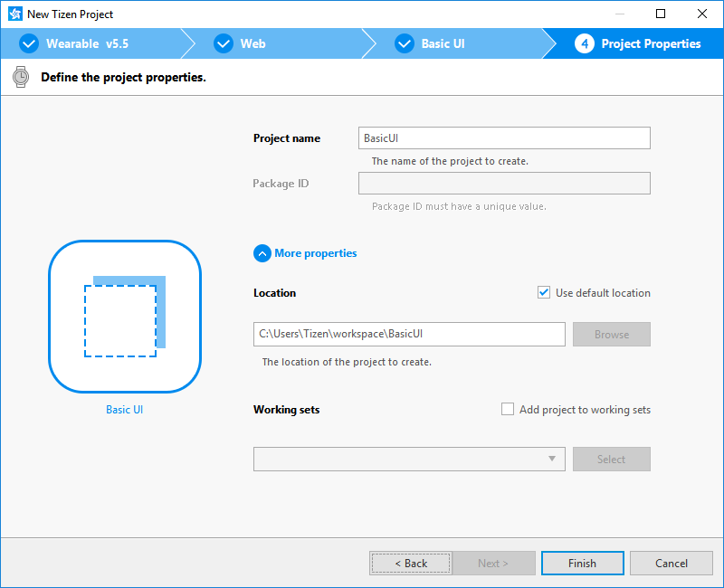Click the Basic UI step checkmark icon

point(404,43)
